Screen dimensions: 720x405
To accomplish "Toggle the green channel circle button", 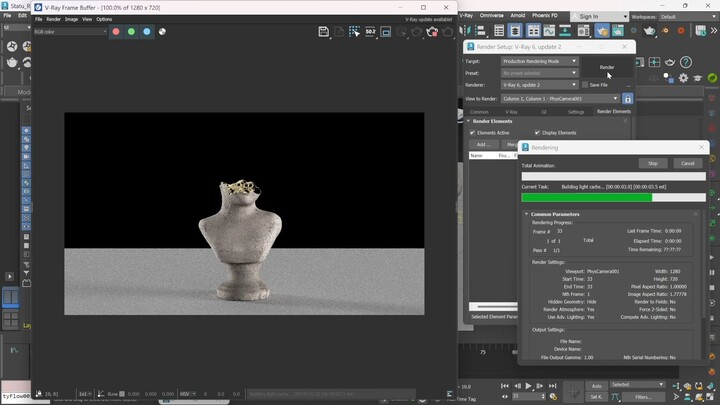I will coord(131,32).
